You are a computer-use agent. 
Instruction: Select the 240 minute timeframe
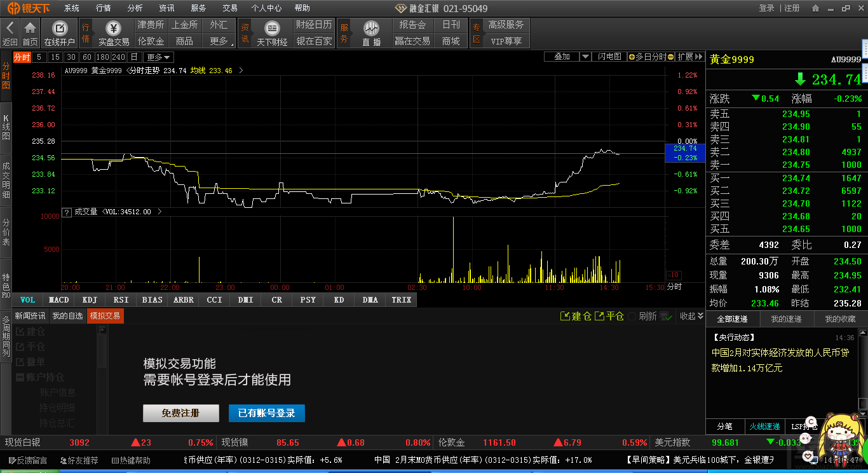119,57
